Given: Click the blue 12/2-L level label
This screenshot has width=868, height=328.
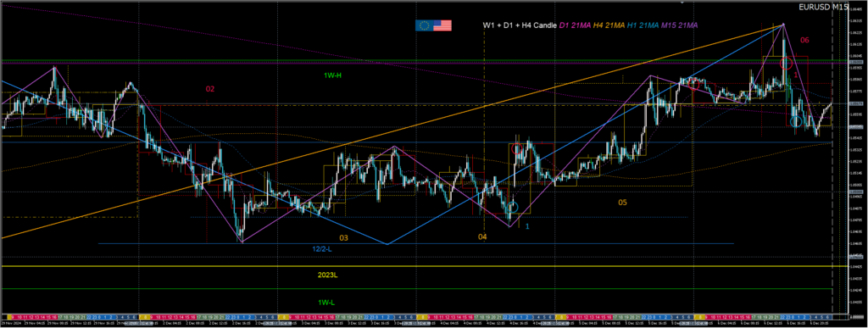Looking at the screenshot, I should coord(321,249).
